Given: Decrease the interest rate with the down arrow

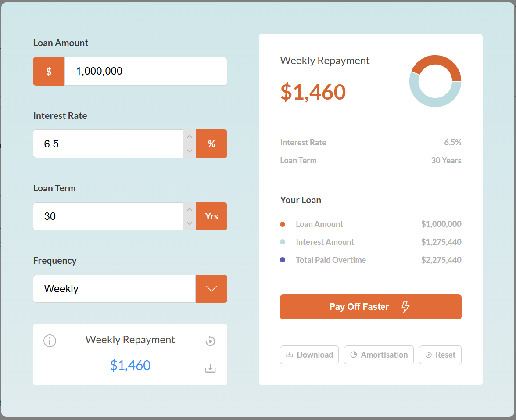Looking at the screenshot, I should tap(189, 151).
